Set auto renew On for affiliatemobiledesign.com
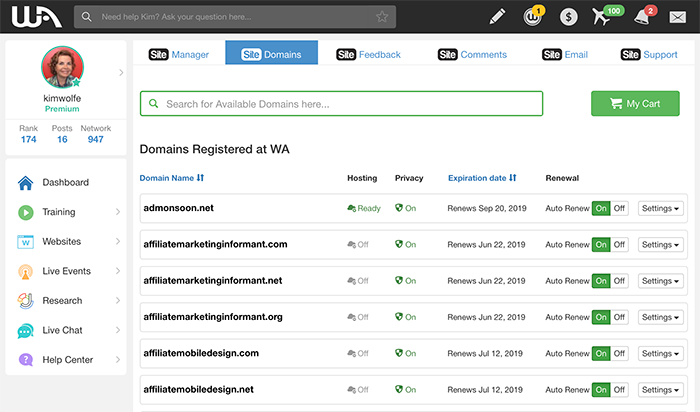 click(x=601, y=354)
